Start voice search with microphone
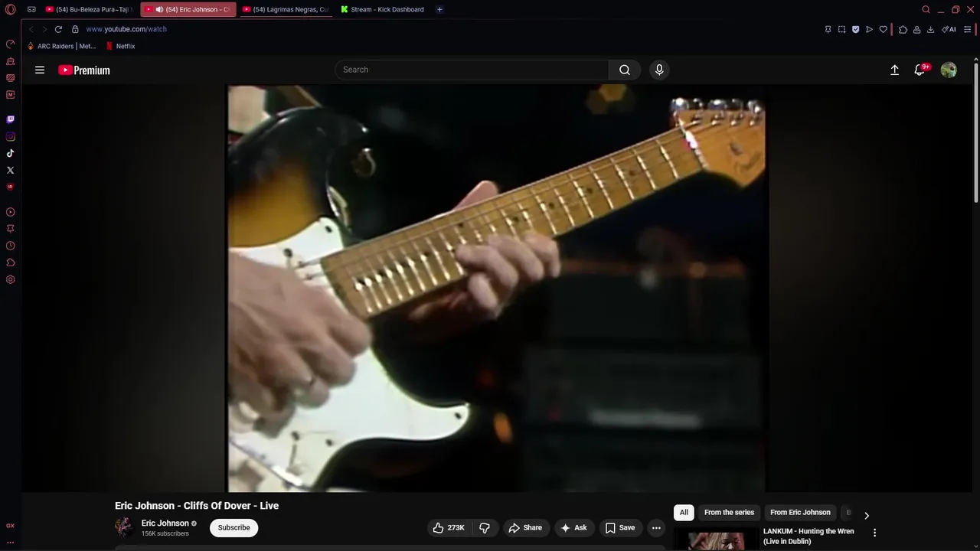This screenshot has height=551, width=980. [659, 70]
